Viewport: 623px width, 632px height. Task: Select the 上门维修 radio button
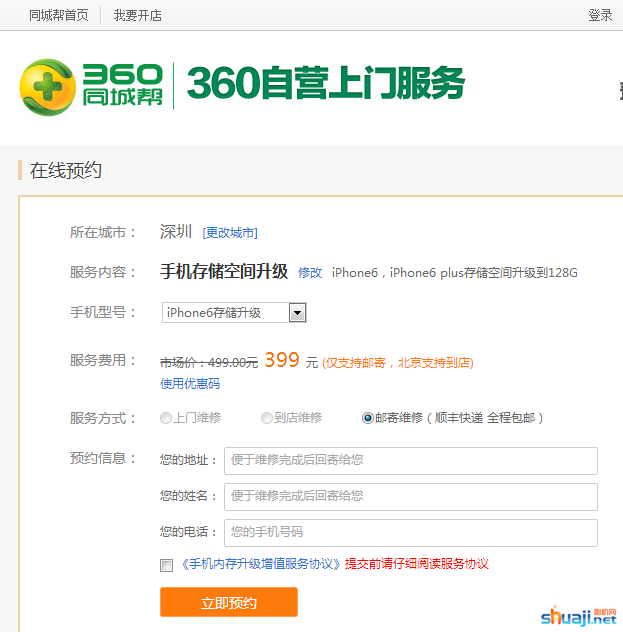166,418
